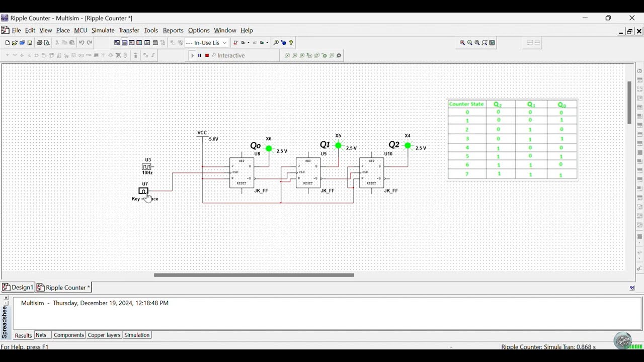Click the find examples magnifier icon
Viewport: 644px width, 362px height.
click(276, 43)
